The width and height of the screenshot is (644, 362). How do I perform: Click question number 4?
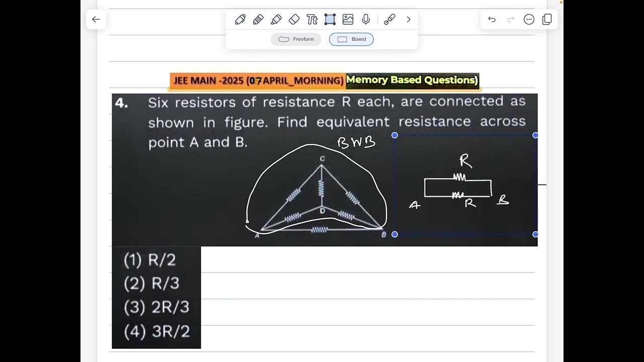(x=121, y=103)
